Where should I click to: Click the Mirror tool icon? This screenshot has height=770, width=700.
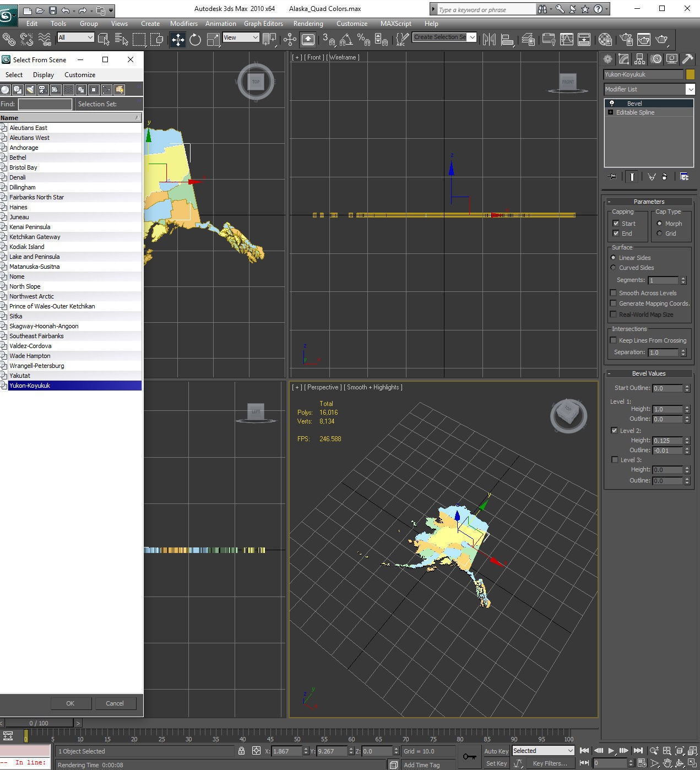[x=489, y=39]
